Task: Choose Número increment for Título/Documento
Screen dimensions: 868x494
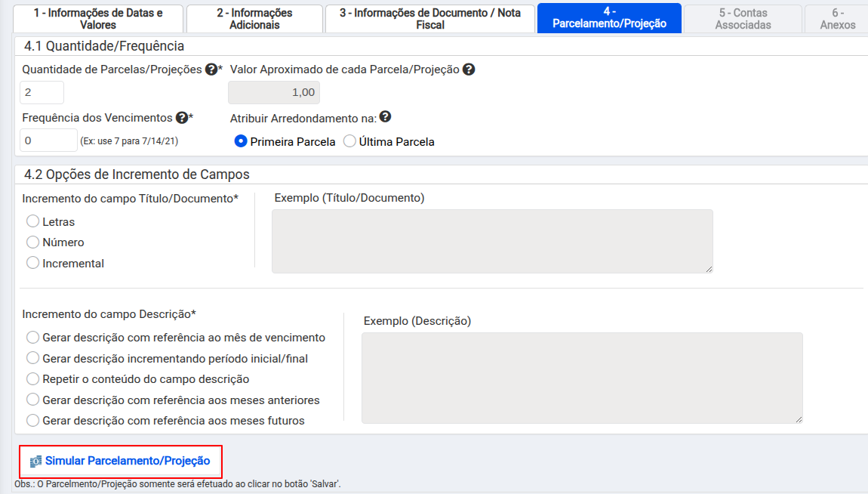Action: coord(32,242)
